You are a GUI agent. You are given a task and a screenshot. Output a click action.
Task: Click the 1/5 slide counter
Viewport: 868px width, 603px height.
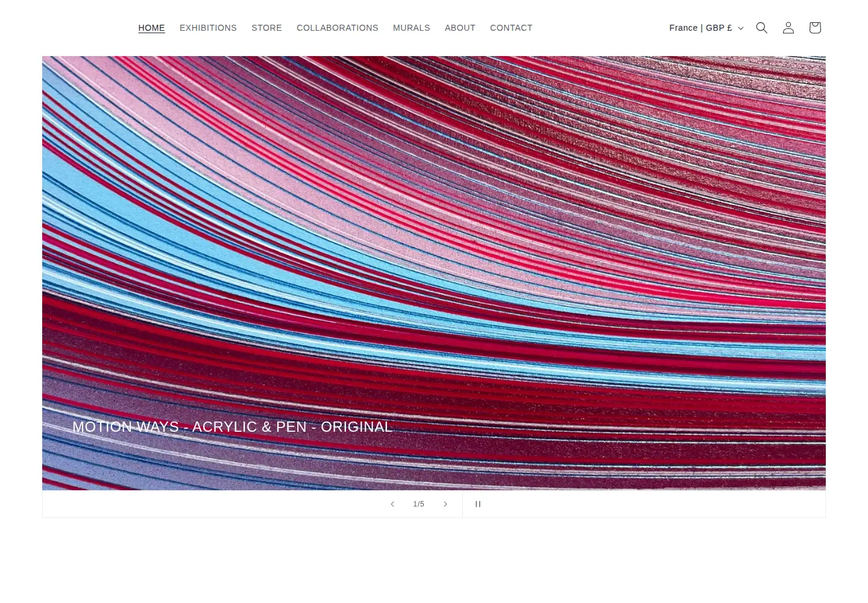[419, 504]
